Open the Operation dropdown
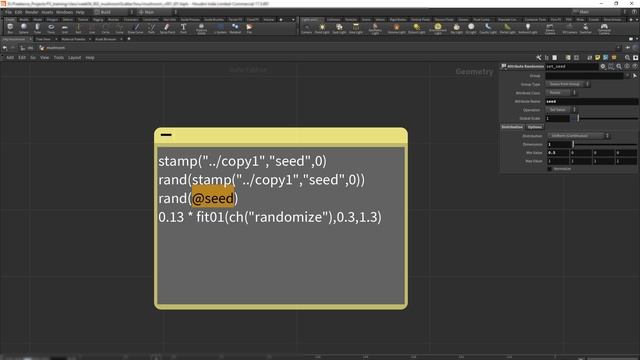Screen dimensions: 640x360 click(x=561, y=110)
